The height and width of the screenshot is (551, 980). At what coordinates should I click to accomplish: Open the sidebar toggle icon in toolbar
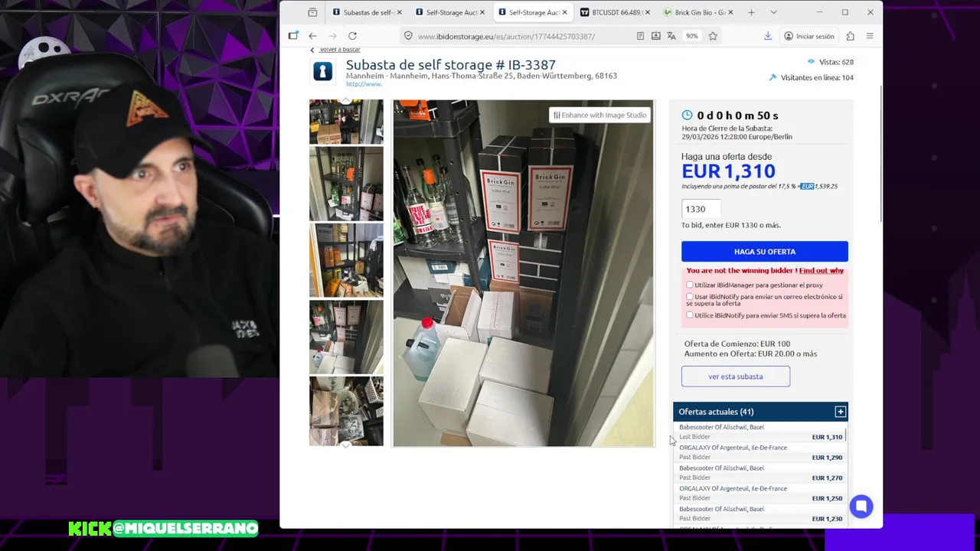(293, 36)
